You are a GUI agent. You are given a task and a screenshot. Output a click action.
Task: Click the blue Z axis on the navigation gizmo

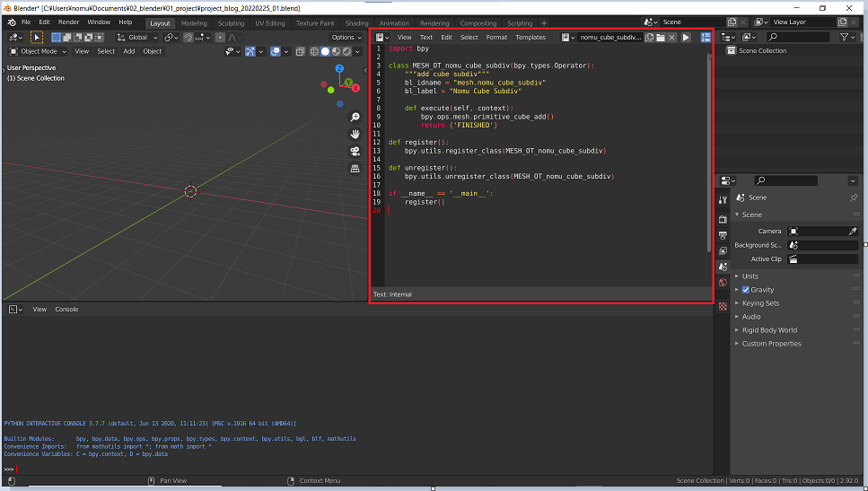[x=339, y=68]
